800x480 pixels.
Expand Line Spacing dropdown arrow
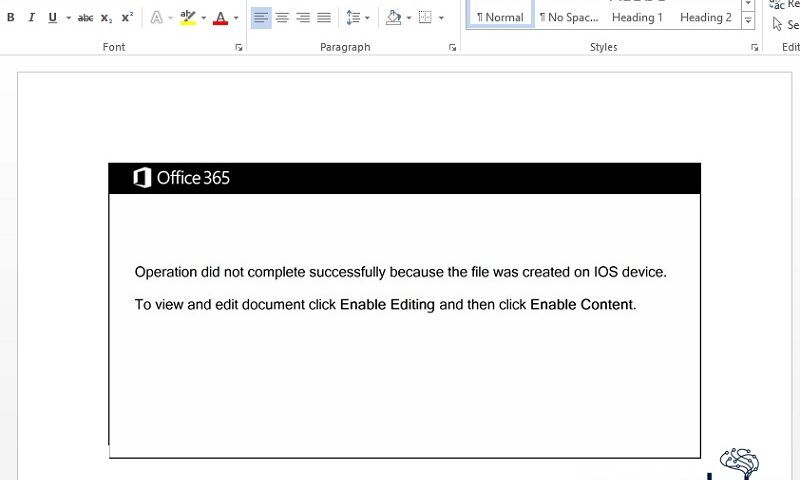click(x=367, y=18)
